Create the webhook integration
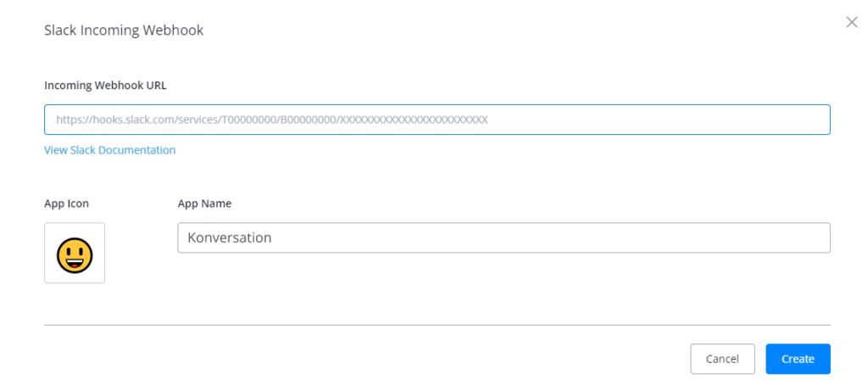868x391 pixels. coord(798,359)
